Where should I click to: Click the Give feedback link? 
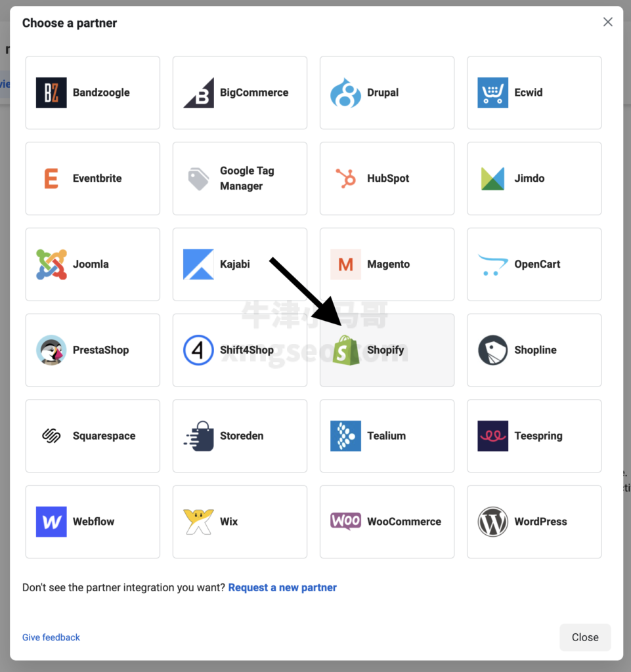(x=51, y=637)
